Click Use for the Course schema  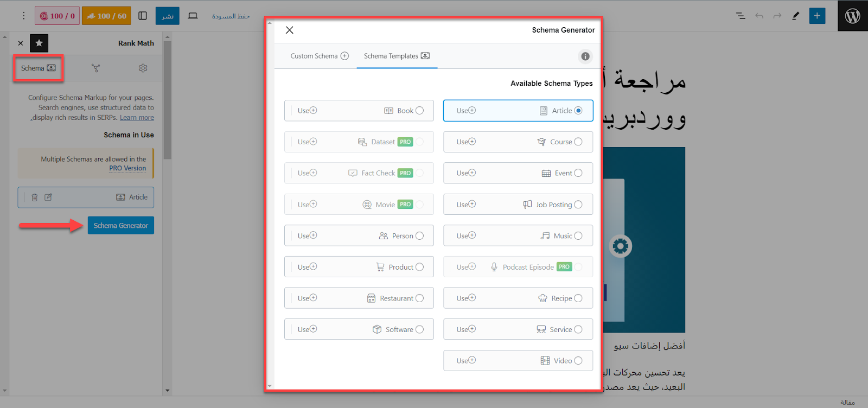click(x=466, y=142)
